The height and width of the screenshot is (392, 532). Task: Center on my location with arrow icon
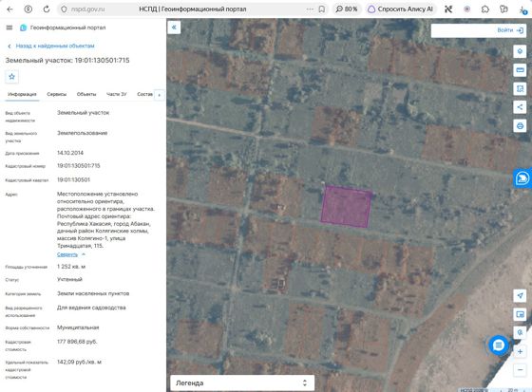click(520, 296)
